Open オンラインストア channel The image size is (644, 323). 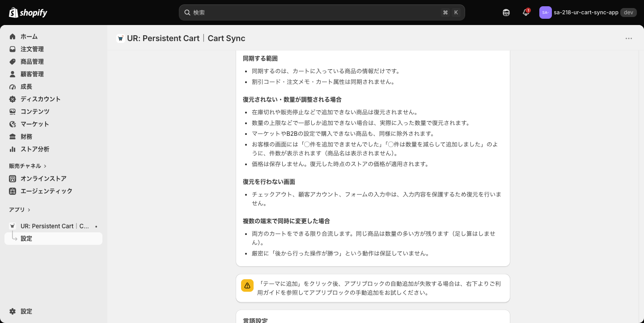click(43, 179)
